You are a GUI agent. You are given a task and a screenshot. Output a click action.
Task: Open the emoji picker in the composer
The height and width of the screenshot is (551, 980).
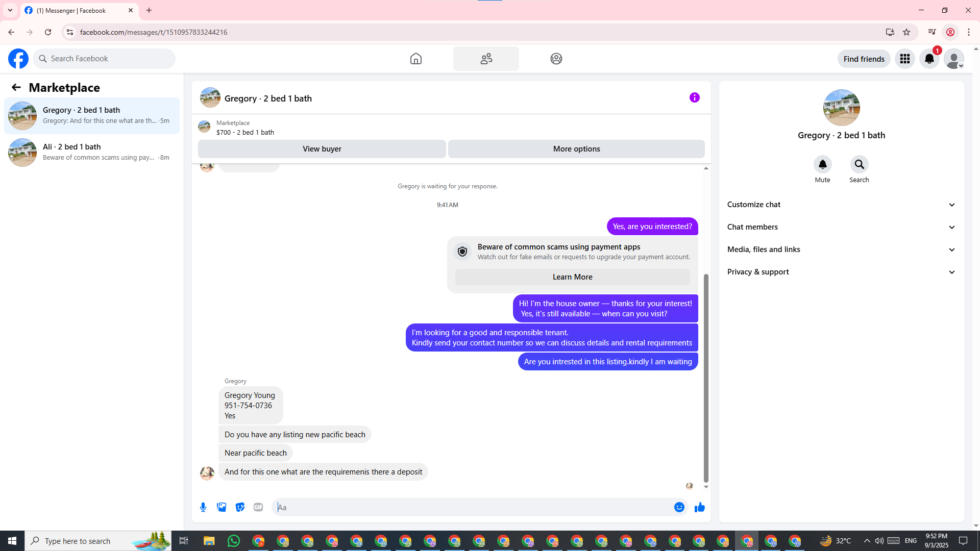click(679, 507)
